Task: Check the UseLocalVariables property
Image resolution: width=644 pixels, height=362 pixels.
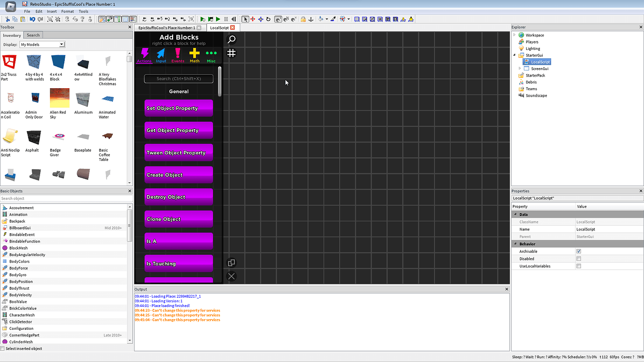Action: pyautogui.click(x=579, y=266)
